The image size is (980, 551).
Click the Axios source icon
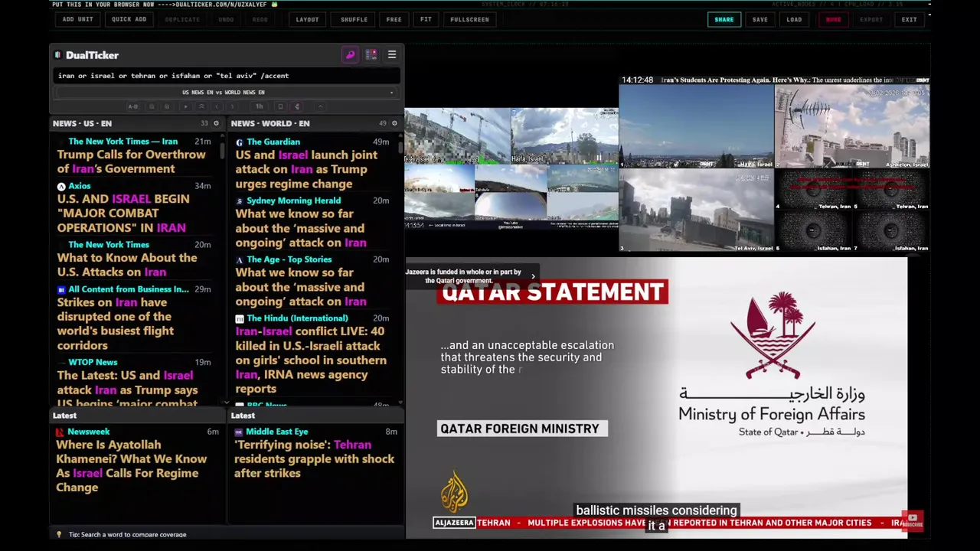61,186
